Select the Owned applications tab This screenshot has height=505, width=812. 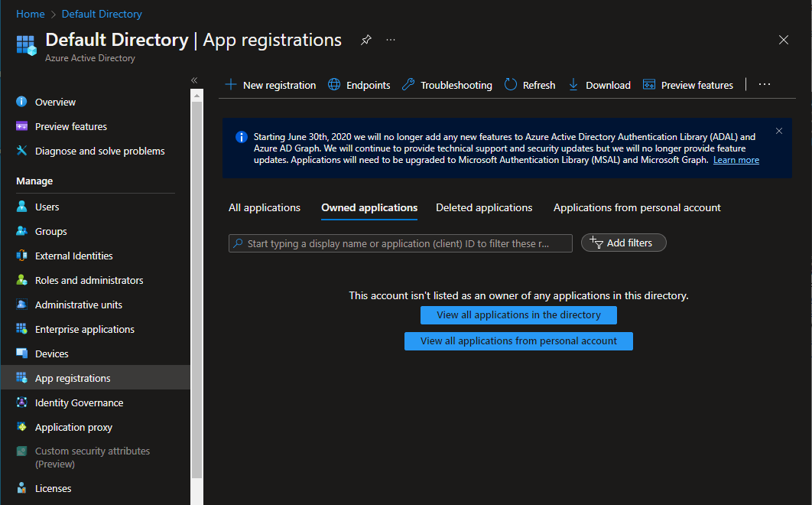[369, 208]
